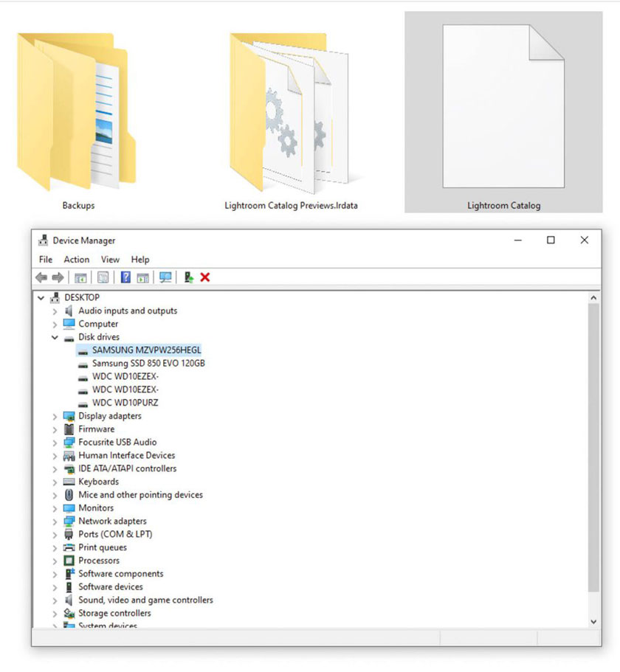
Task: Click the Update device driver icon
Action: coord(189,277)
